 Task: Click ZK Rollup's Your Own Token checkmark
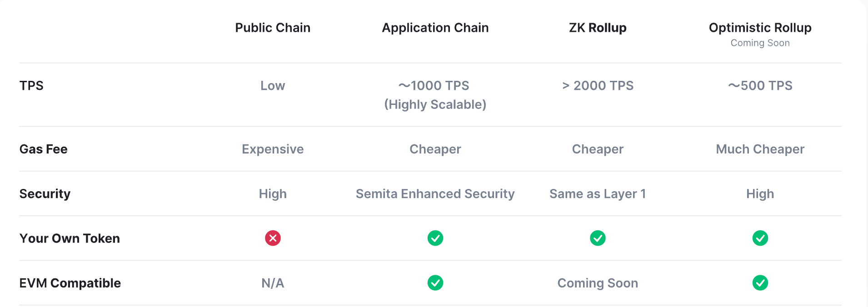pyautogui.click(x=598, y=238)
